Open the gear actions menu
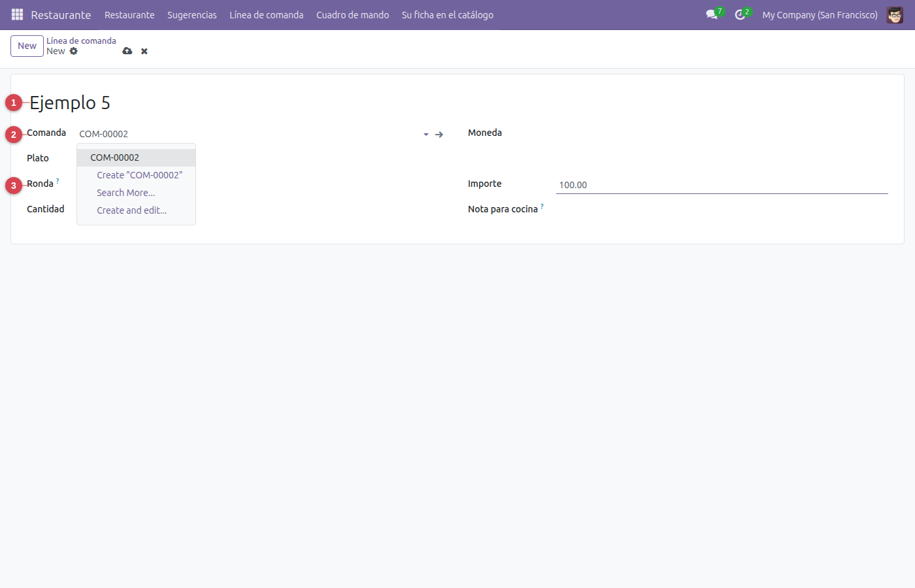This screenshot has height=588, width=915. point(74,51)
